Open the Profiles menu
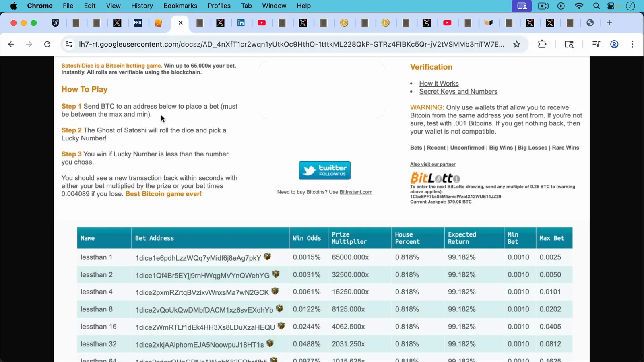 tap(219, 6)
